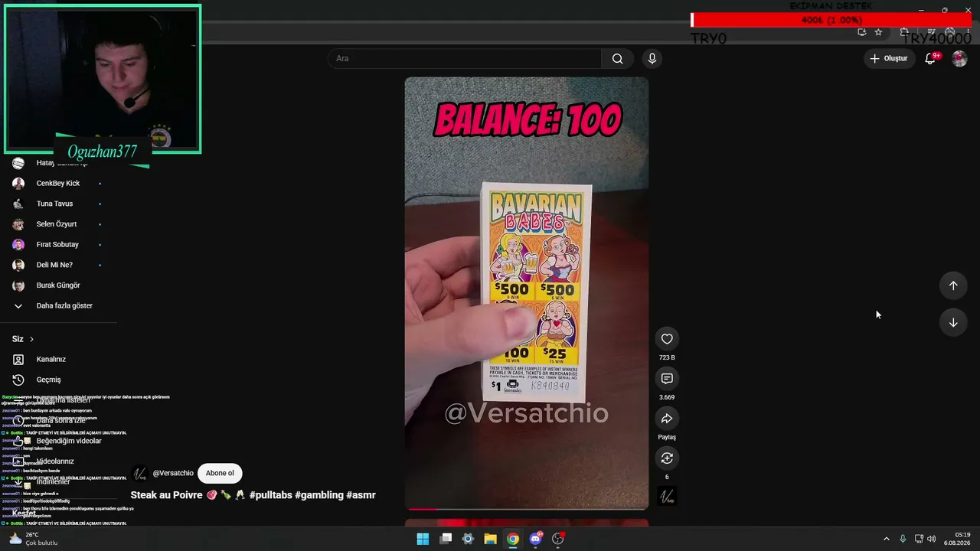The width and height of the screenshot is (980, 551).
Task: Click the magnifier search button
Action: (617, 59)
